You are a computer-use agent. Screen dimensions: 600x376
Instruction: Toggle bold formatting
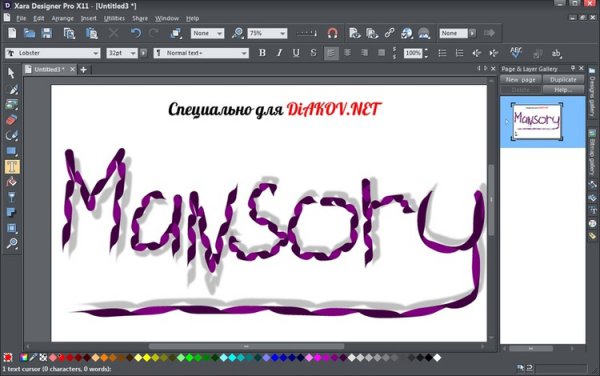coord(262,53)
